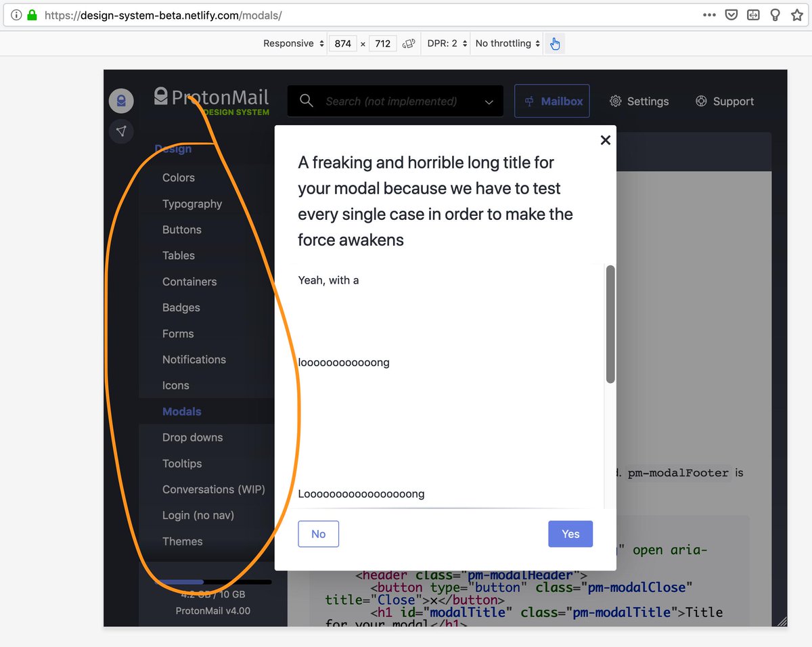
Task: Toggle touch simulation hand icon
Action: coord(555,43)
